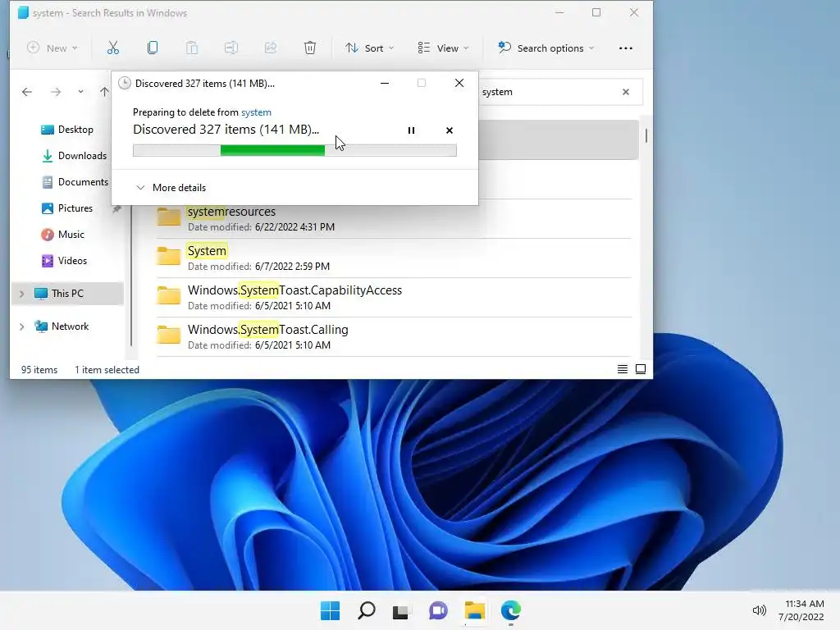Click the system link in dialog
The height and width of the screenshot is (630, 840).
[256, 112]
